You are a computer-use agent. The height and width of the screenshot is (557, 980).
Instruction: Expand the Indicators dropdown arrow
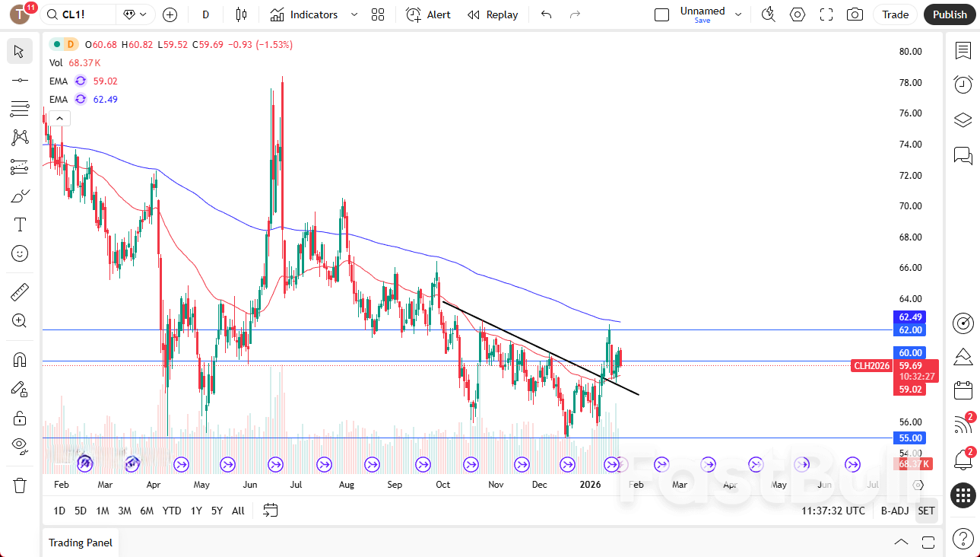354,14
